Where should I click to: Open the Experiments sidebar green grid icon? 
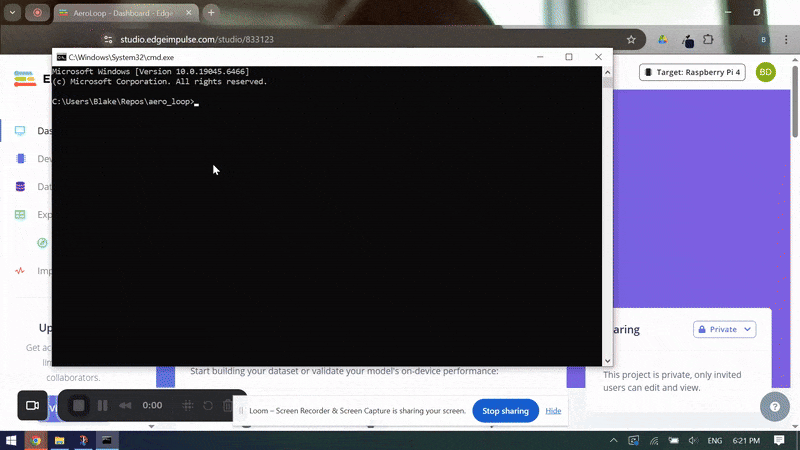20,215
